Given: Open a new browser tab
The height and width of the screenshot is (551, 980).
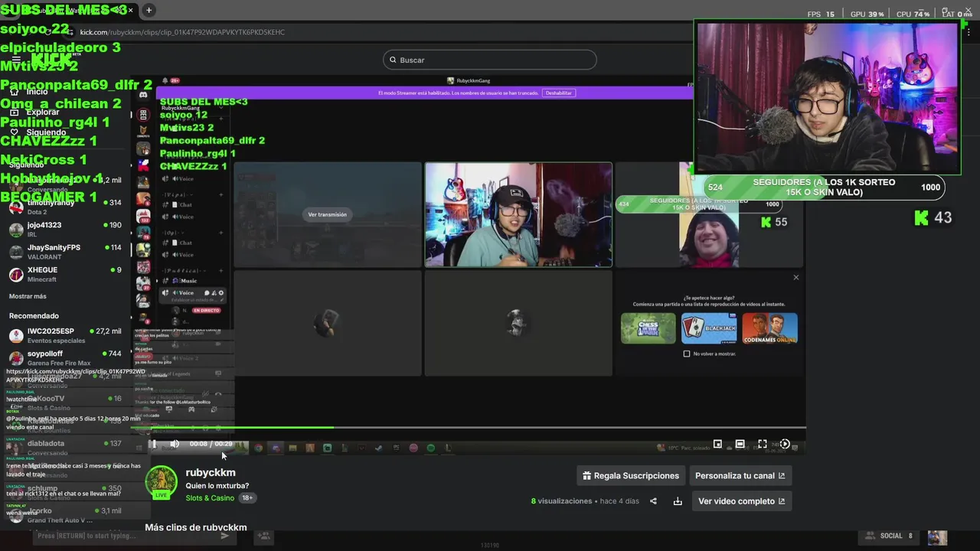Looking at the screenshot, I should [x=149, y=10].
